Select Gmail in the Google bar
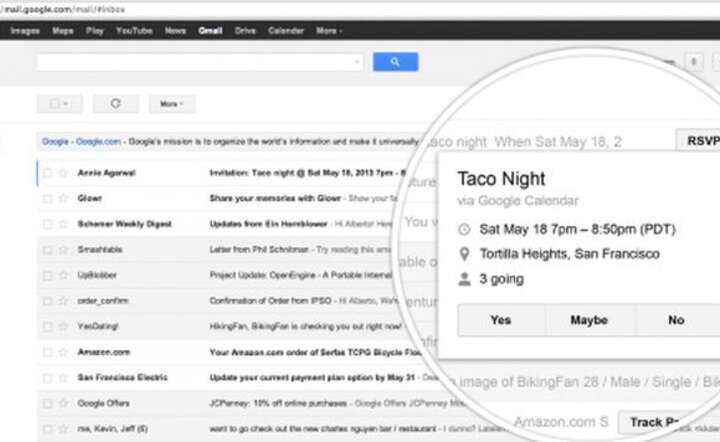720x442 pixels. pos(210,31)
